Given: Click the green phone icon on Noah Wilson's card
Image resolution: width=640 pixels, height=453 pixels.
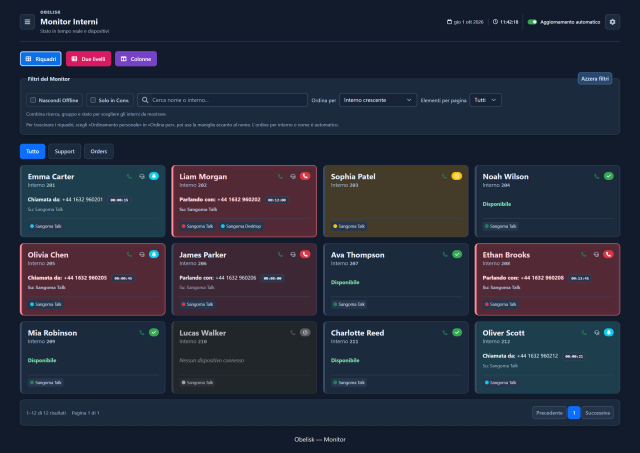Looking at the screenshot, I should (x=596, y=176).
